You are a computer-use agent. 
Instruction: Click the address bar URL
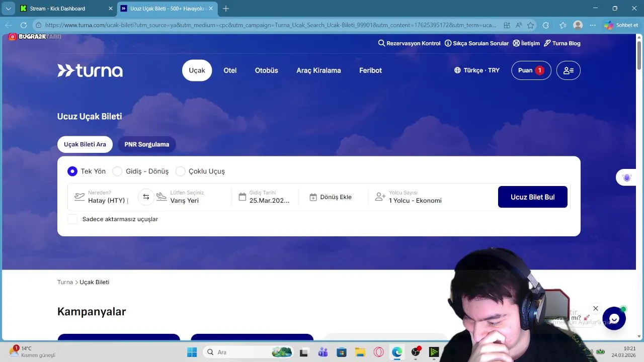[270, 25]
